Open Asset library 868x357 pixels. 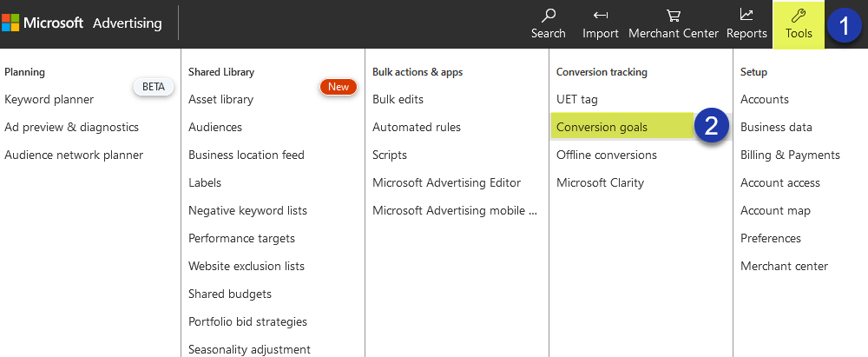(220, 99)
